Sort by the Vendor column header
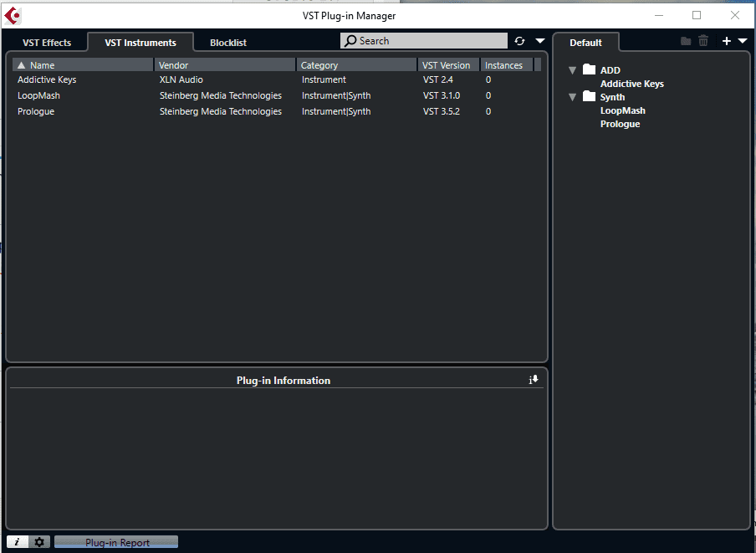The image size is (756, 553). point(225,65)
